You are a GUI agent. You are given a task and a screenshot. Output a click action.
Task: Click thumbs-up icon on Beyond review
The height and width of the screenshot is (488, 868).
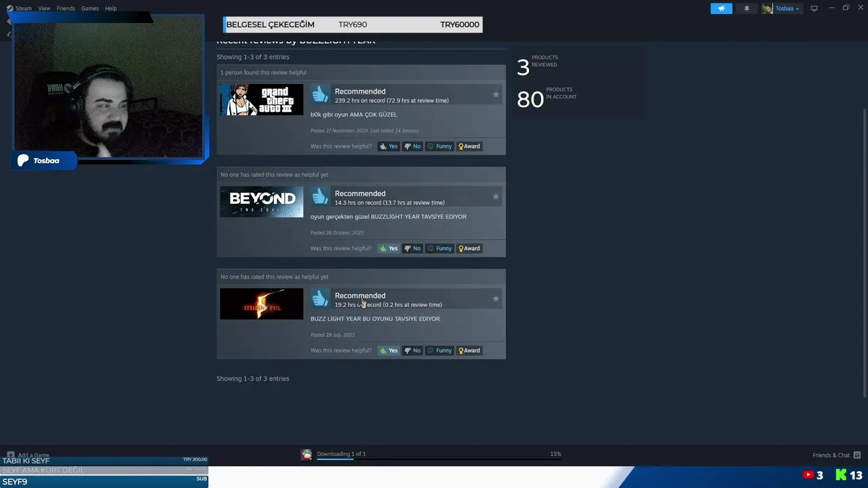coord(320,197)
